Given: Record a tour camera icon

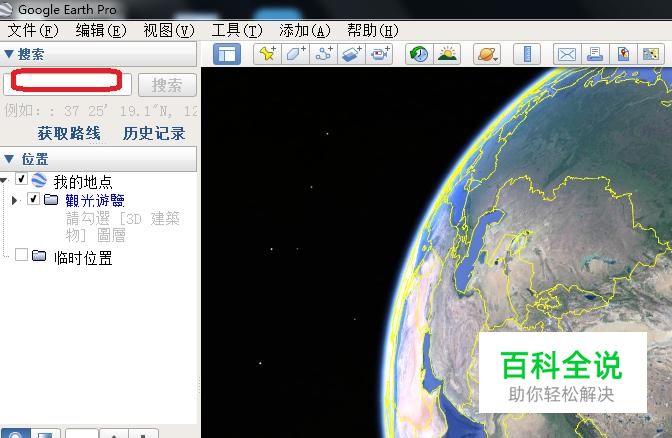Looking at the screenshot, I should point(379,54).
